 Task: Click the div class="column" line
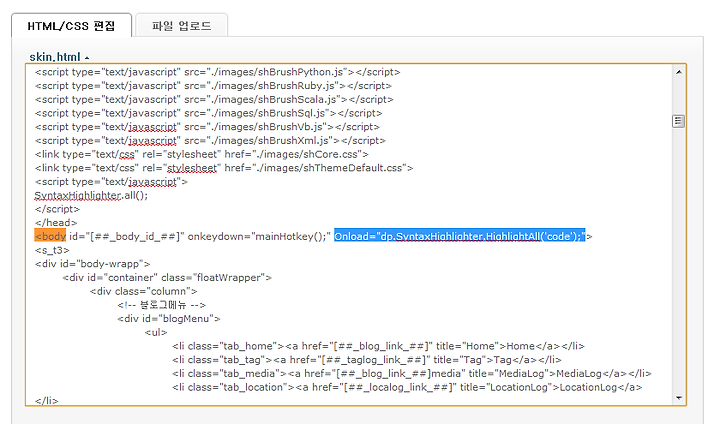144,291
